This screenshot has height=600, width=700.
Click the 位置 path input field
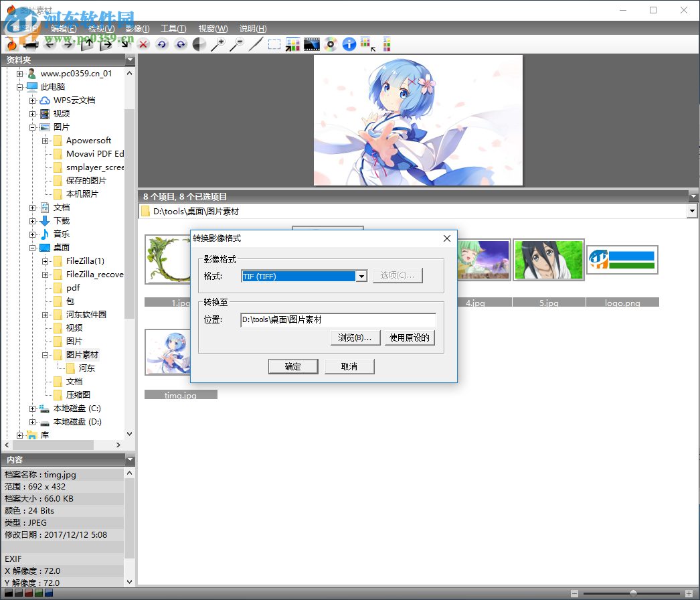(x=338, y=320)
